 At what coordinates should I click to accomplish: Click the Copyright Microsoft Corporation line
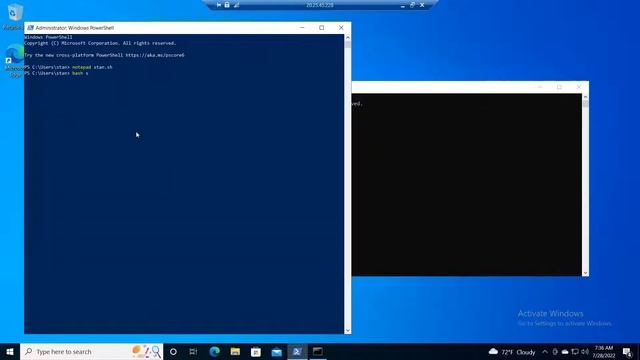[100, 43]
